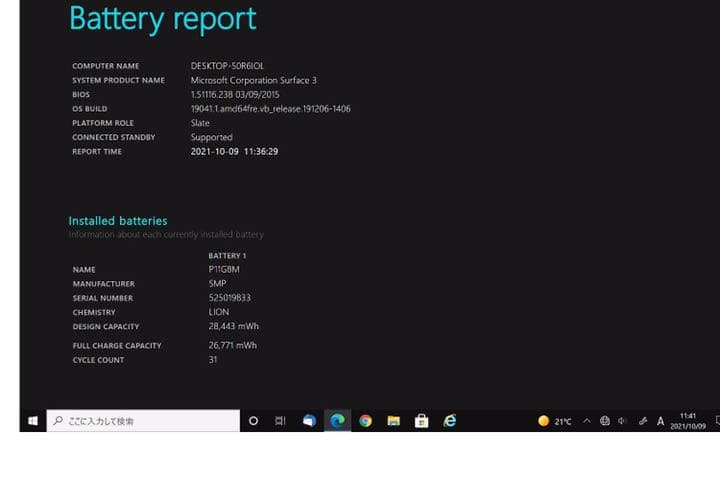Viewport: 720px width, 480px height.
Task: Open File Explorer from taskbar
Action: point(394,421)
